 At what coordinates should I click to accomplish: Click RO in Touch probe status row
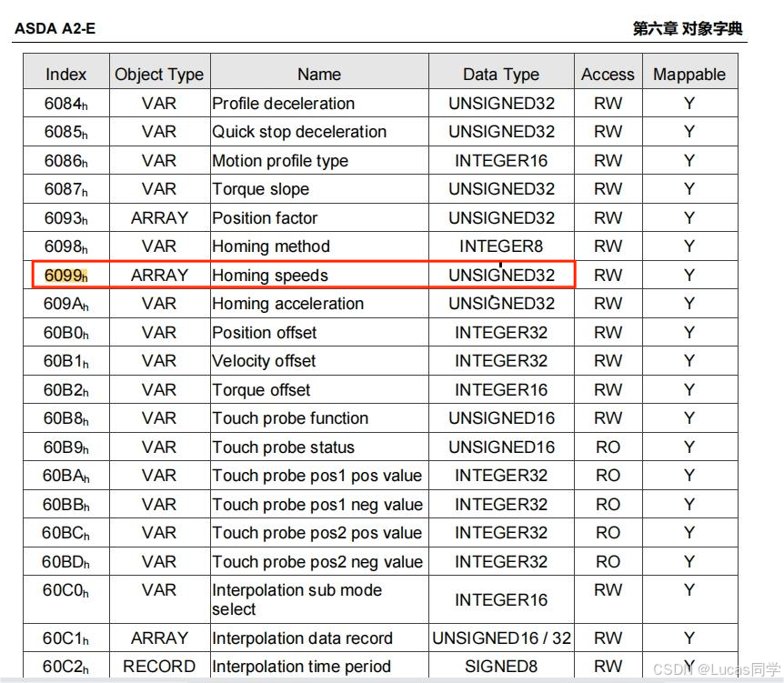pyautogui.click(x=608, y=447)
